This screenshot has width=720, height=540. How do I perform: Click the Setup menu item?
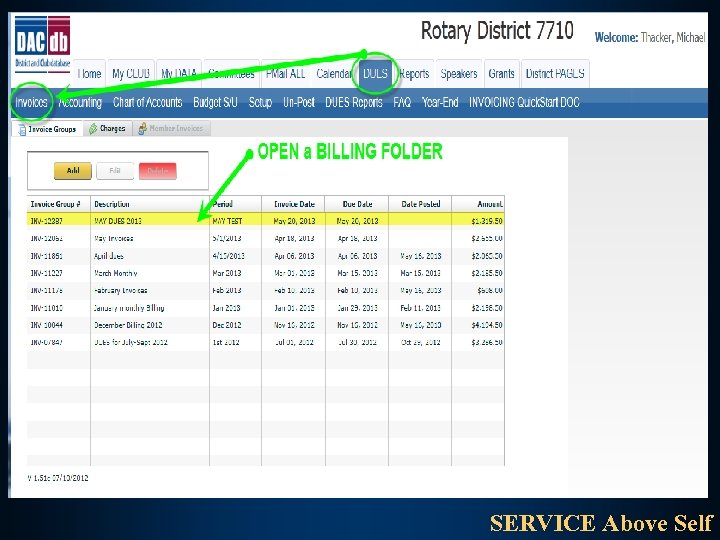coord(260,102)
